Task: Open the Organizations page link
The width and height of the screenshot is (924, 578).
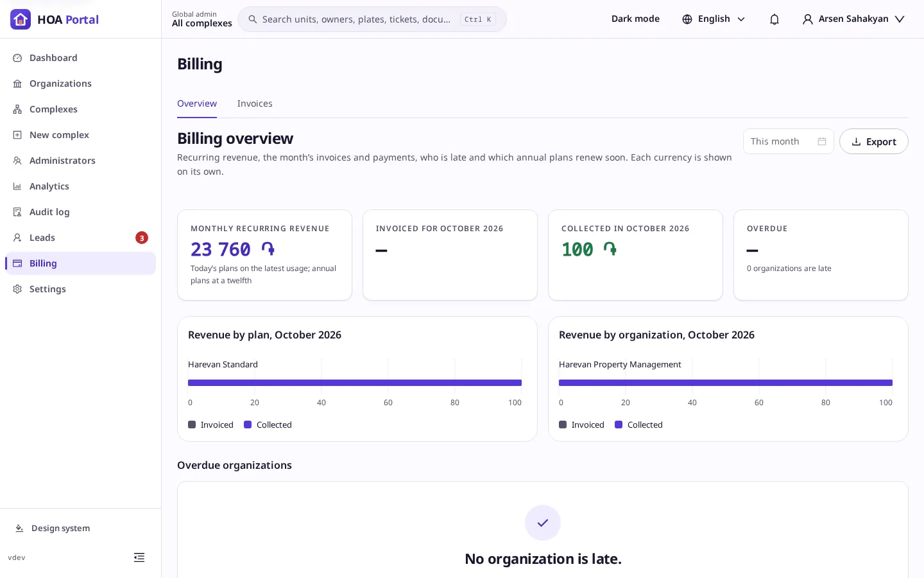Action: pyautogui.click(x=80, y=83)
